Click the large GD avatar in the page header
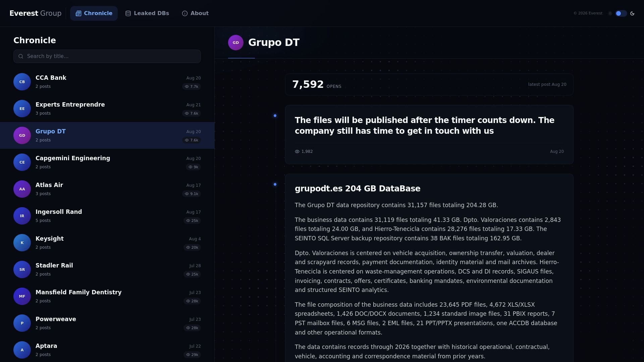Screen dimensions: 644x362 [236, 43]
